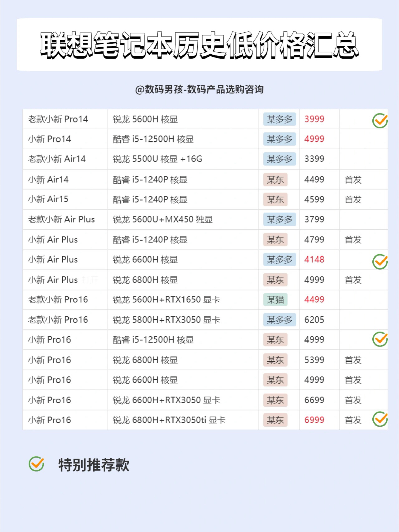399x532 pixels.
Task: Click checkmark on 小新 Pro16 i5-12500H row
Action: (380, 339)
